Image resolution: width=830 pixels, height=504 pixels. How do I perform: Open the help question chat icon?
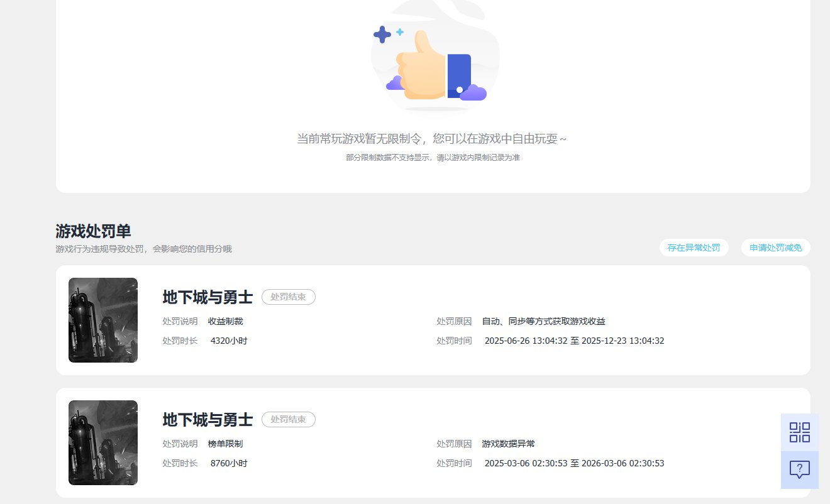coord(800,470)
